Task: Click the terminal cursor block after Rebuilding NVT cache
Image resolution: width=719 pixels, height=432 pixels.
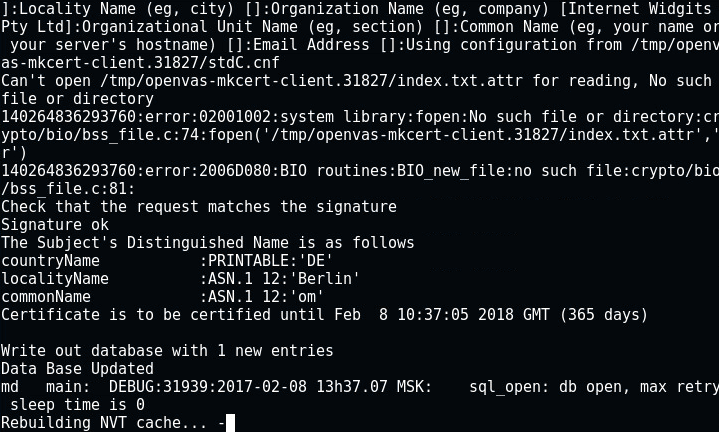Action: click(230, 422)
